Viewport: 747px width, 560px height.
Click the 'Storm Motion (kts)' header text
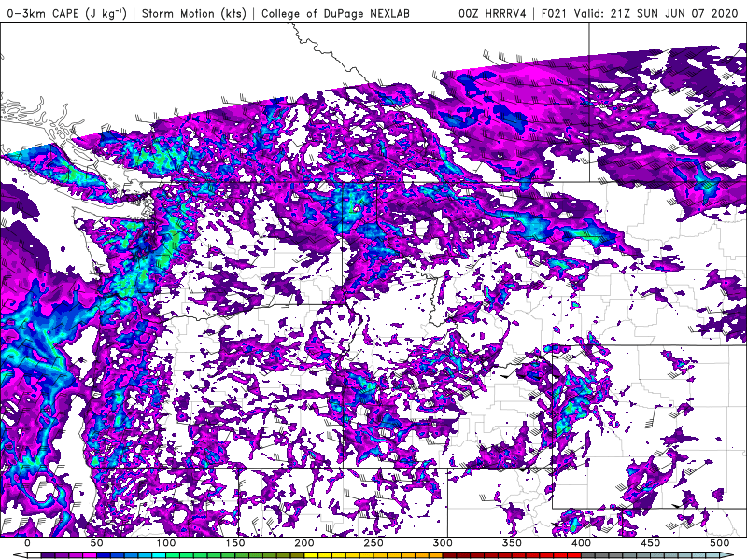point(194,13)
